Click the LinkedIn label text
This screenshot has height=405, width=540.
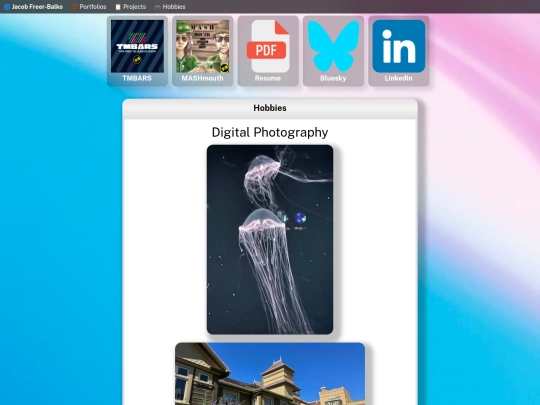tap(398, 78)
